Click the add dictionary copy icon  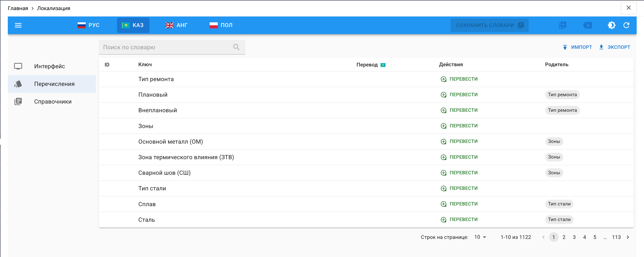tap(562, 25)
